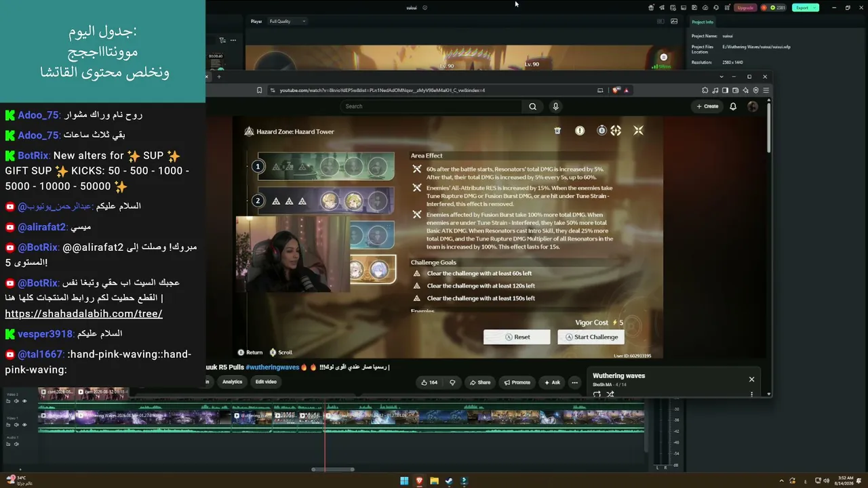The height and width of the screenshot is (488, 868).
Task: Open the browser wallet icon
Action: click(x=735, y=90)
